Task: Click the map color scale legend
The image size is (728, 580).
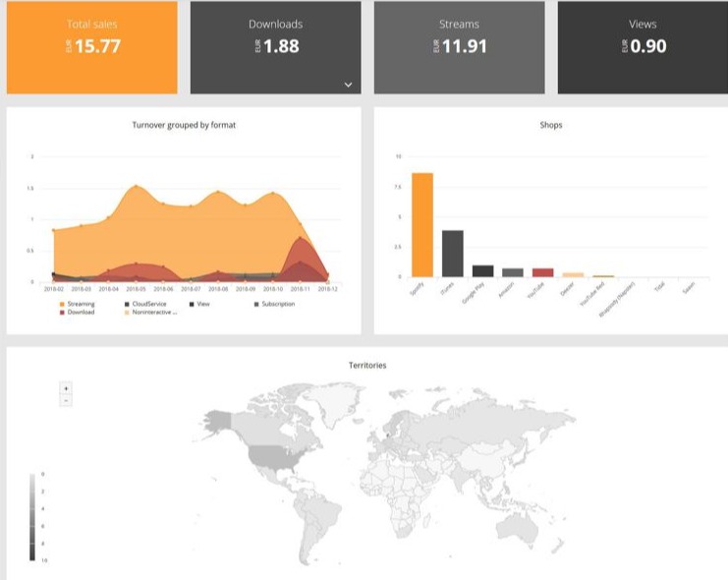Action: 33,516
